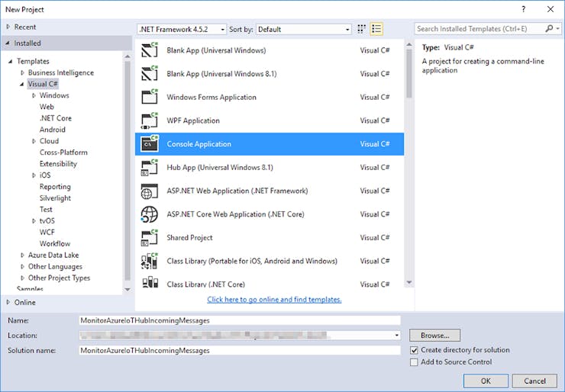The height and width of the screenshot is (392, 565).
Task: Expand the Online section
Action: click(8, 302)
